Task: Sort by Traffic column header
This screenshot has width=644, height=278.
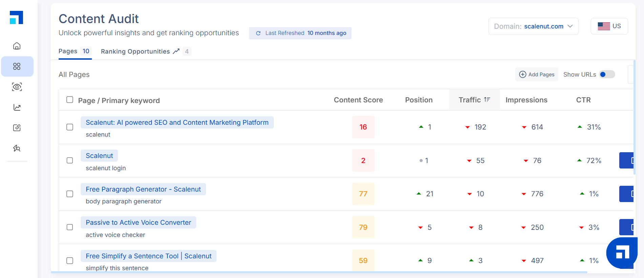Action: coord(474,100)
